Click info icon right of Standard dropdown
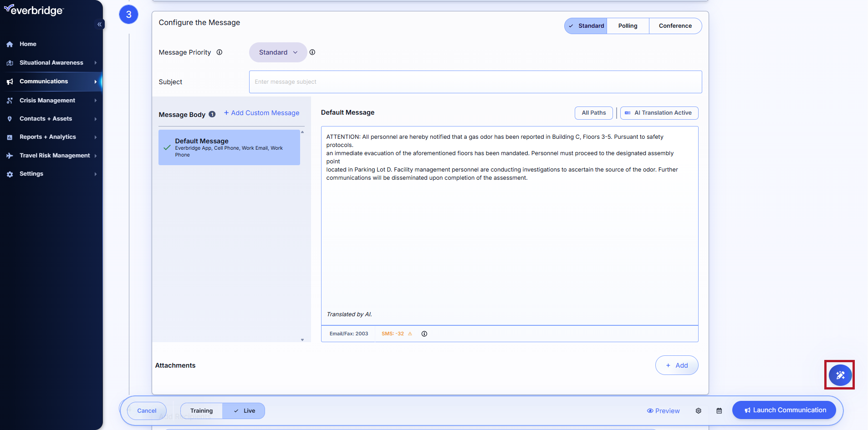Screen dimensions: 868x430 pyautogui.click(x=312, y=52)
